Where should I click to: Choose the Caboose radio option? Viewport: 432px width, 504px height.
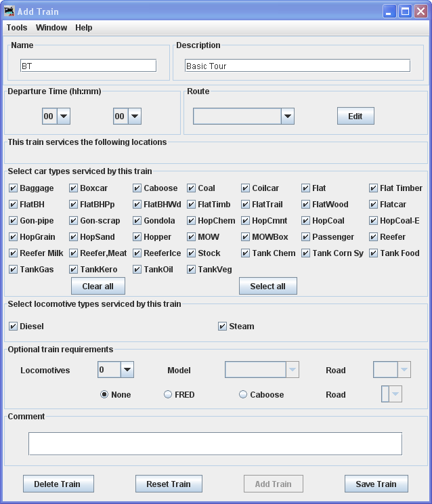click(243, 395)
